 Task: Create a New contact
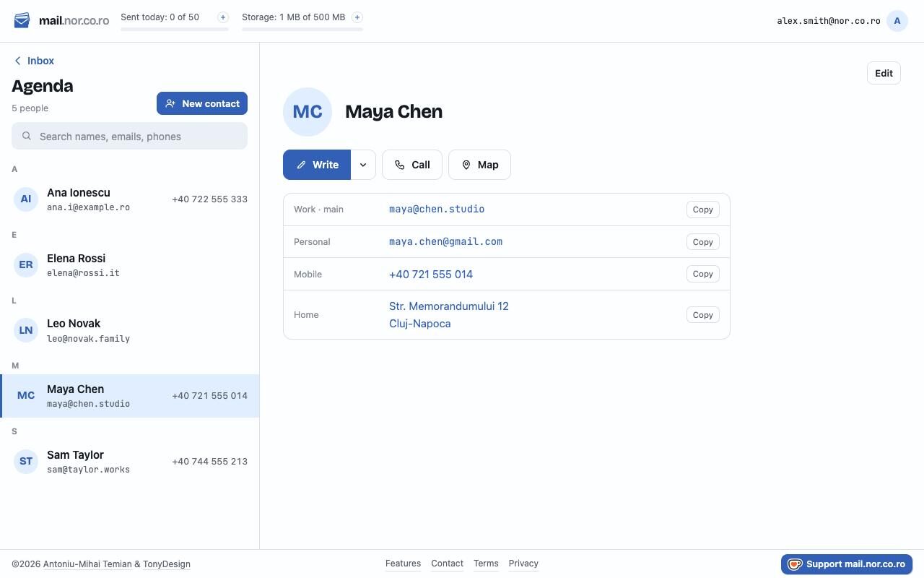click(x=202, y=103)
